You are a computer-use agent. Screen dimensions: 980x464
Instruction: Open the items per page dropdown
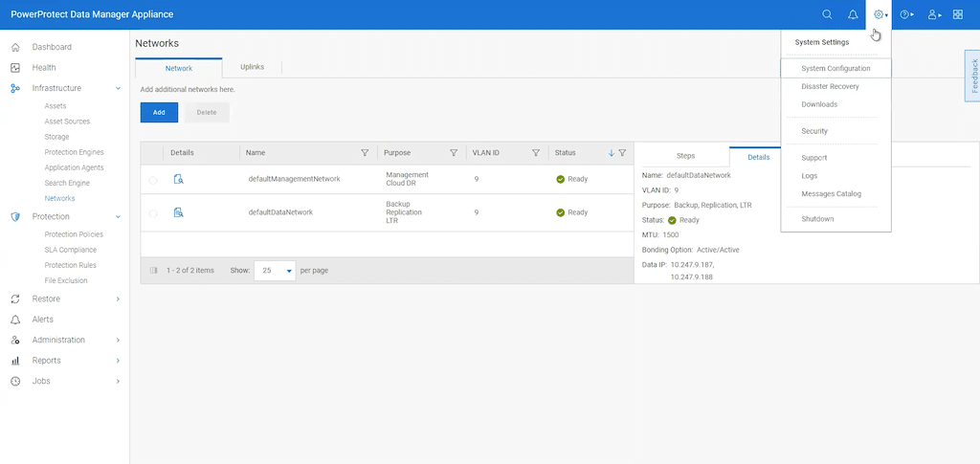275,271
